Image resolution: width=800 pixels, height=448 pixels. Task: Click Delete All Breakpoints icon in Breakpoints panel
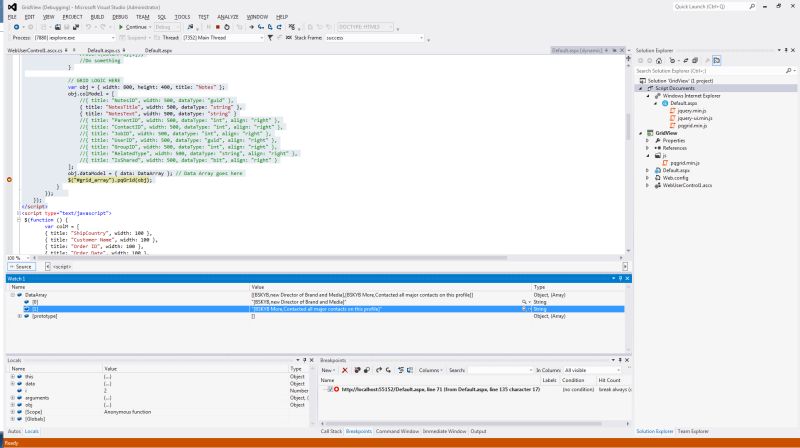pyautogui.click(x=357, y=370)
